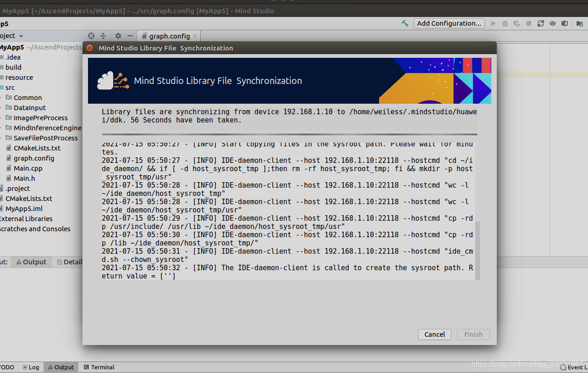Click the ImagePreProcess folder icon

point(9,118)
